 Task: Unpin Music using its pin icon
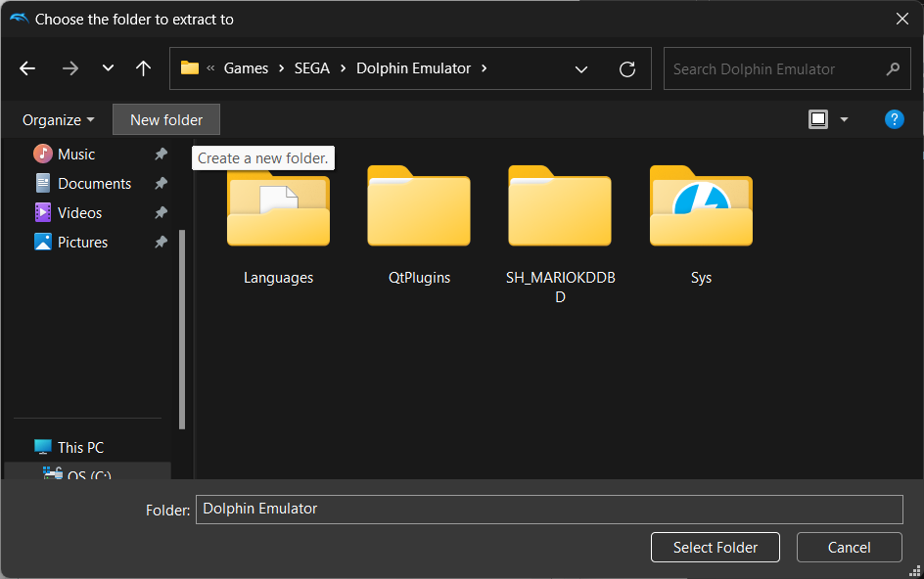pos(161,155)
